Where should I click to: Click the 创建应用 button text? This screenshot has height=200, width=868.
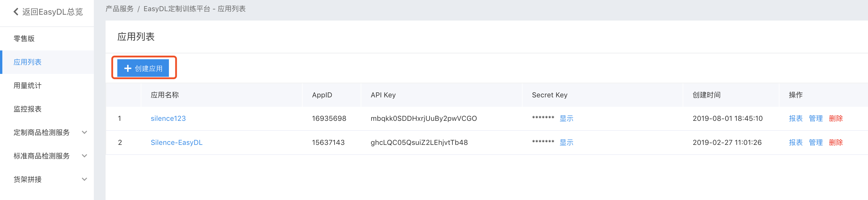tap(149, 68)
